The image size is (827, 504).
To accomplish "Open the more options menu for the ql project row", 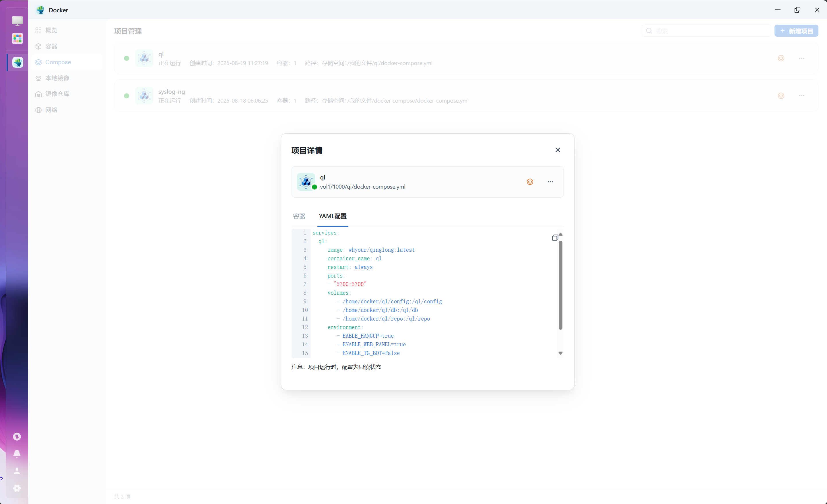I will [801, 58].
